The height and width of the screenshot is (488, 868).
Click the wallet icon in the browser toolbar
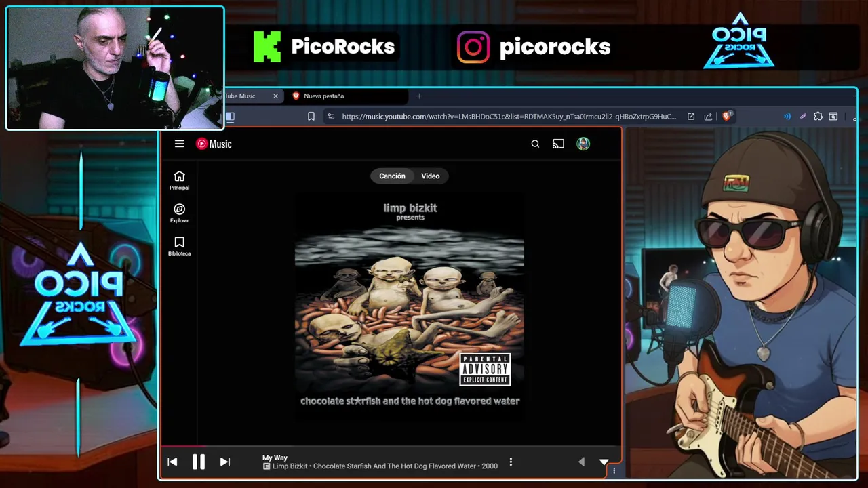pos(833,117)
